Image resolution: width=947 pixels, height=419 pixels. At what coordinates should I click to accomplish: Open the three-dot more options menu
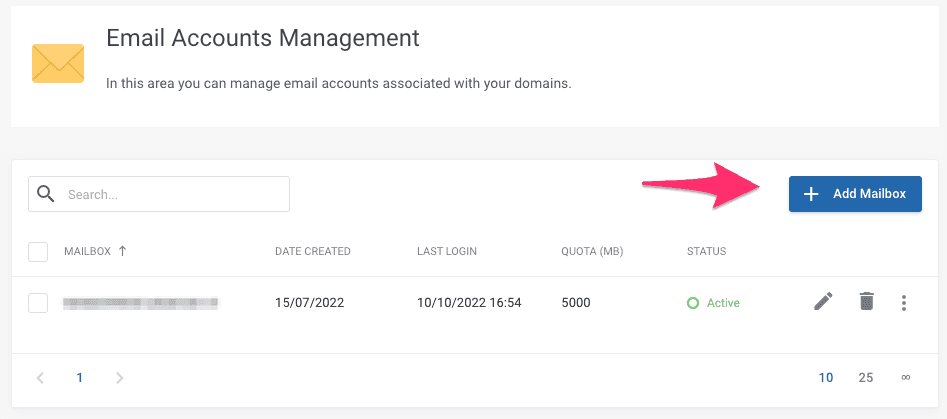pyautogui.click(x=904, y=302)
